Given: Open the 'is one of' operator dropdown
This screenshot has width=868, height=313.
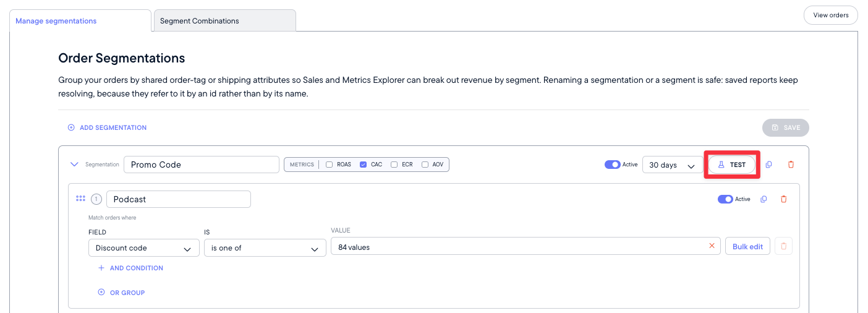Looking at the screenshot, I should (x=265, y=247).
